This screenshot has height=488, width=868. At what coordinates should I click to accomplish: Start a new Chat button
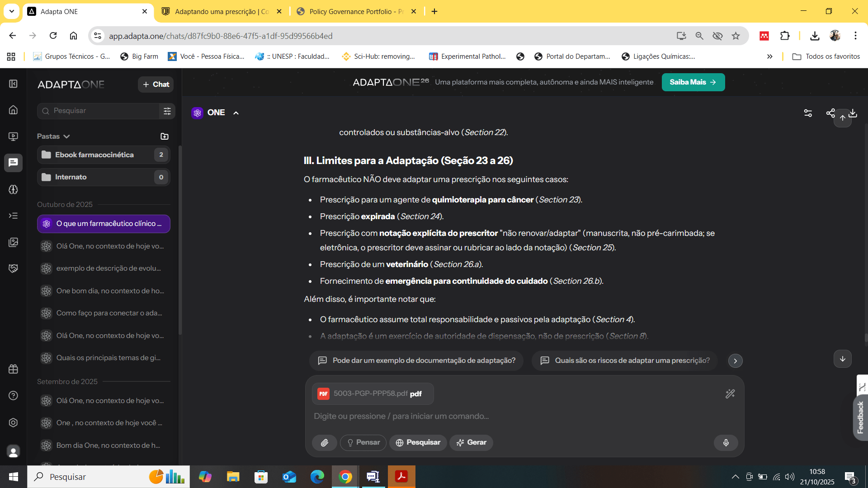coord(156,84)
